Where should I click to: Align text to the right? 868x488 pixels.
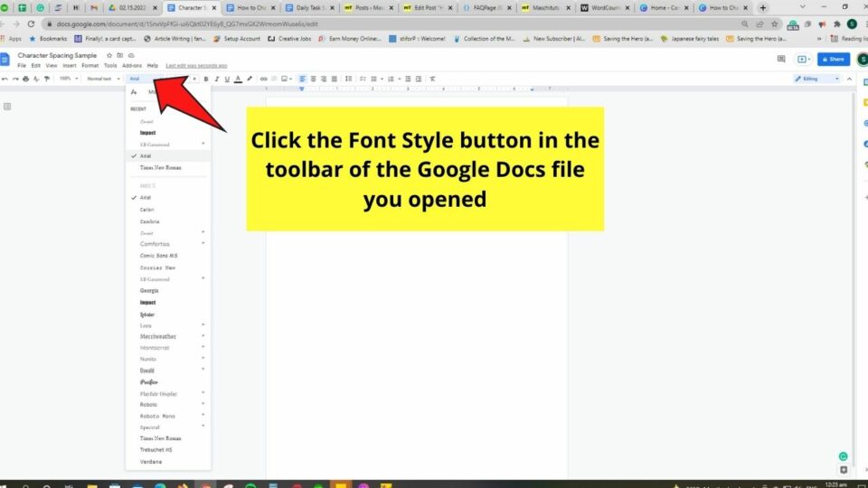[324, 80]
